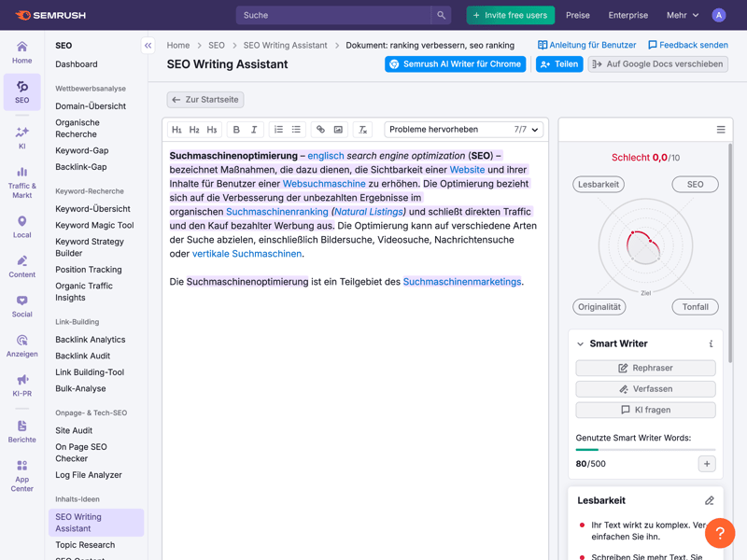Open the search magnifier button
Screen dimensions: 747x560
(x=441, y=15)
